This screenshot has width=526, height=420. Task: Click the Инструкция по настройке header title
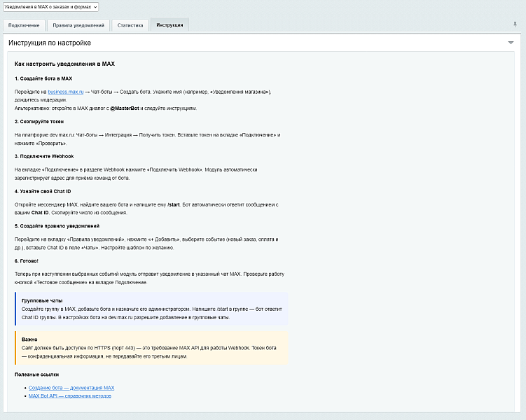[50, 43]
